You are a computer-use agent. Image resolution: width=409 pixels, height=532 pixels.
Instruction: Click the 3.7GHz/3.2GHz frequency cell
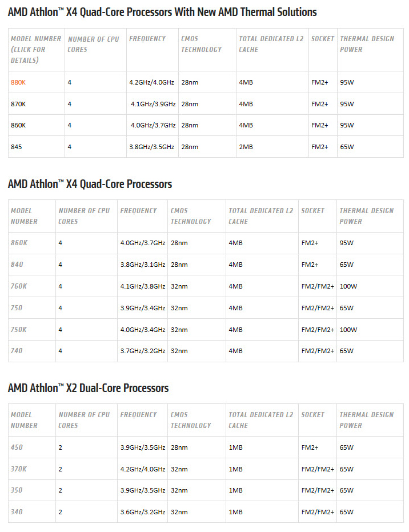click(x=142, y=351)
